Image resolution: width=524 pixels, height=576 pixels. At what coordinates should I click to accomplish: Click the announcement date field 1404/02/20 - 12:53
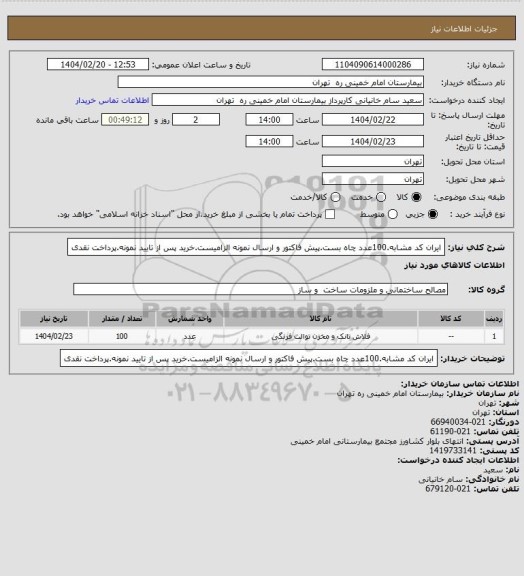98,64
